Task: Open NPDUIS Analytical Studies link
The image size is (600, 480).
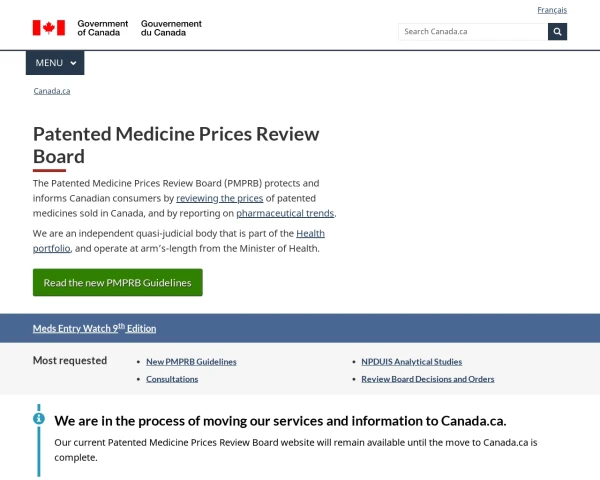Action: point(411,362)
